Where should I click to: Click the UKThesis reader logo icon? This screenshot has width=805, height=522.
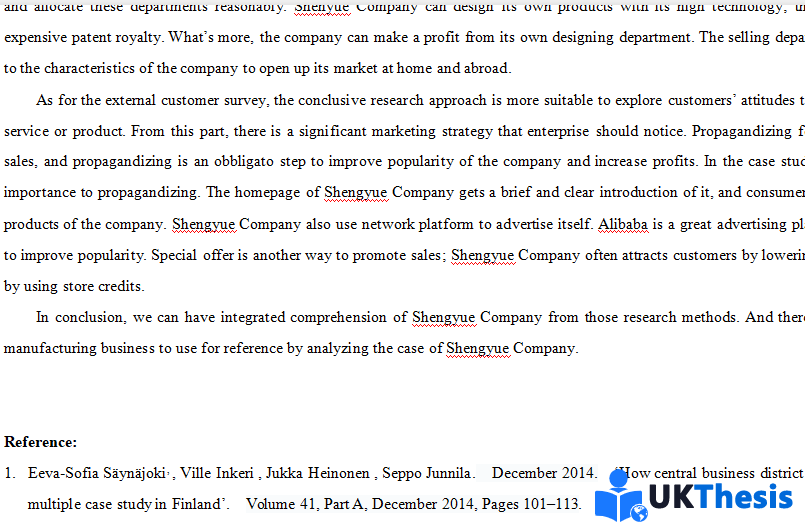pos(619,496)
